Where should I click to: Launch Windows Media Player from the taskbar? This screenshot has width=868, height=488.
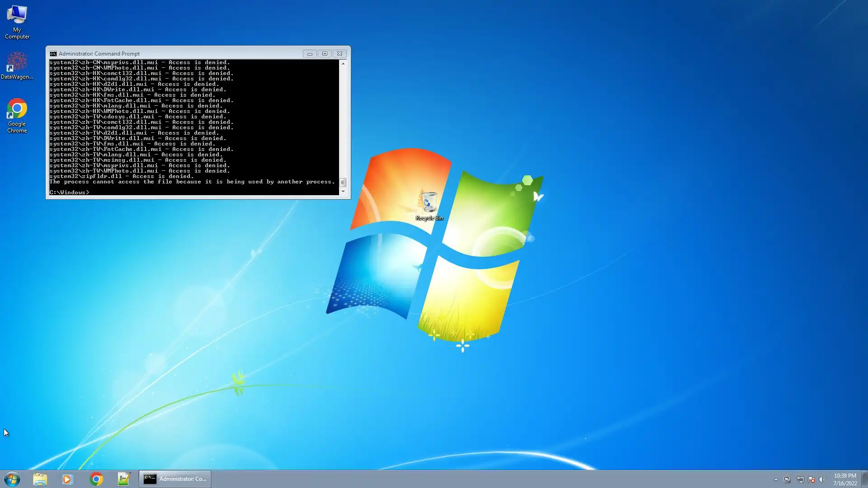pos(67,479)
